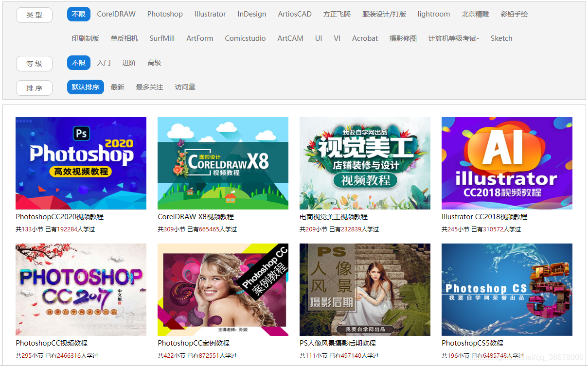
Task: Open the Photoshop CC 2017 thumbnail
Action: click(81, 290)
